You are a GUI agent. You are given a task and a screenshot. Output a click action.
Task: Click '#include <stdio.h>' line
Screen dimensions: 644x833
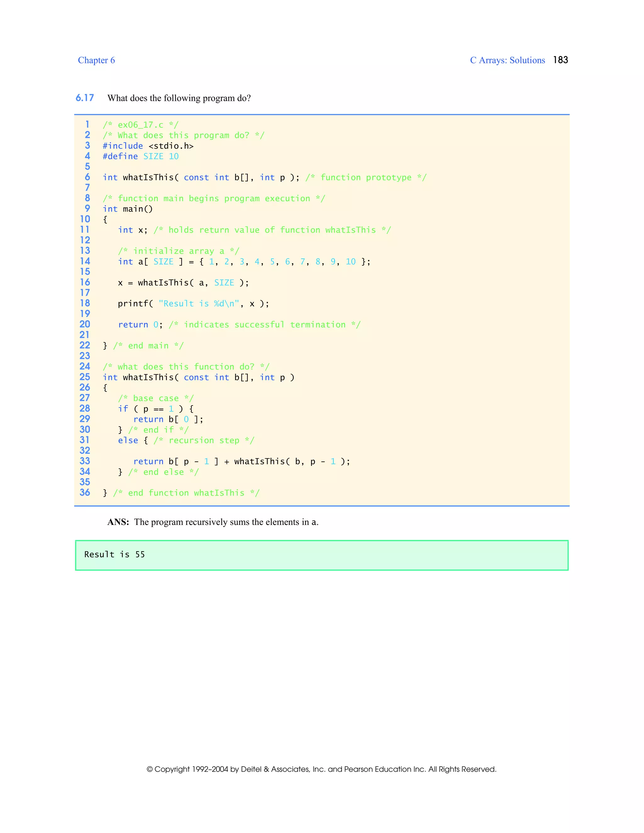148,146
